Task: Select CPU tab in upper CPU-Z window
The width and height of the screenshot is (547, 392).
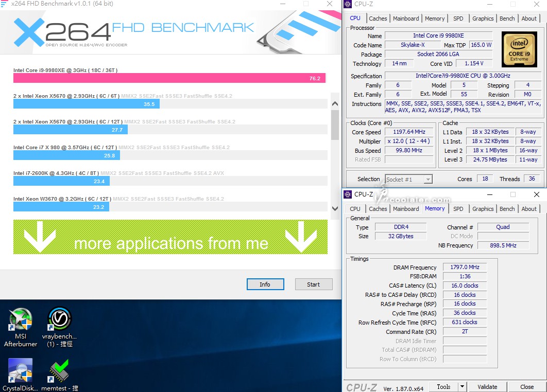Action: click(355, 18)
